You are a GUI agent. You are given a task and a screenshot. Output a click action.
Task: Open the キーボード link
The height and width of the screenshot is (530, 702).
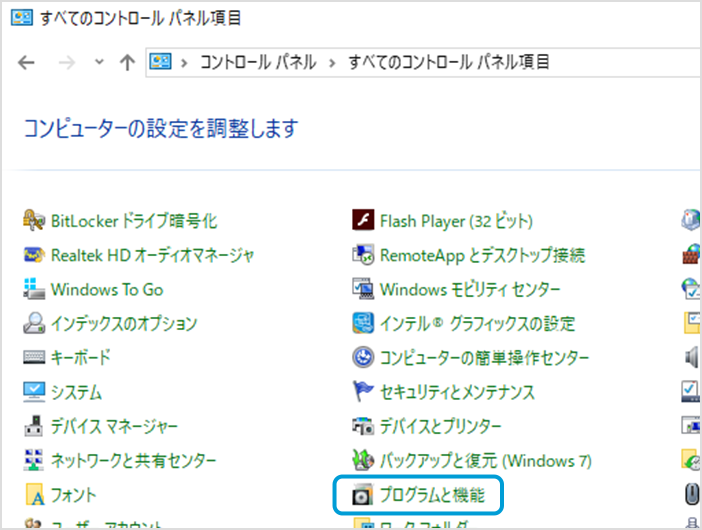point(81,358)
